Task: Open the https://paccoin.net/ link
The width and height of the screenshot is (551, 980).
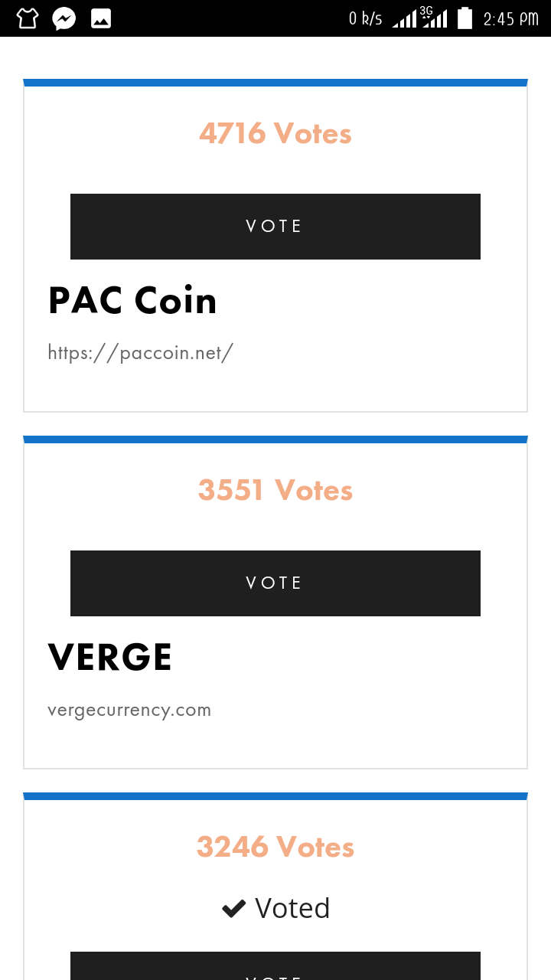Action: tap(140, 353)
